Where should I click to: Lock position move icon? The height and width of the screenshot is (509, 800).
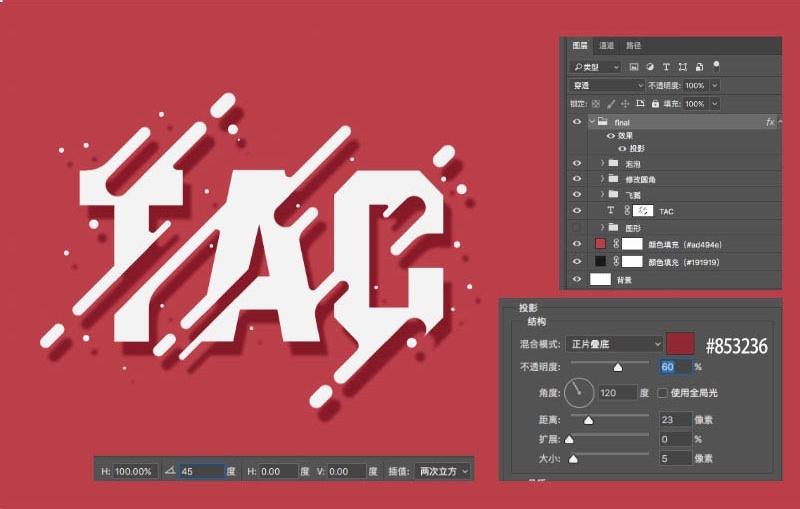625,104
